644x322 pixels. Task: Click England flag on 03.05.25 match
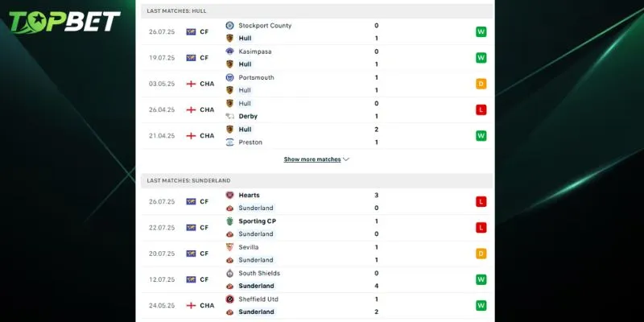click(x=191, y=84)
